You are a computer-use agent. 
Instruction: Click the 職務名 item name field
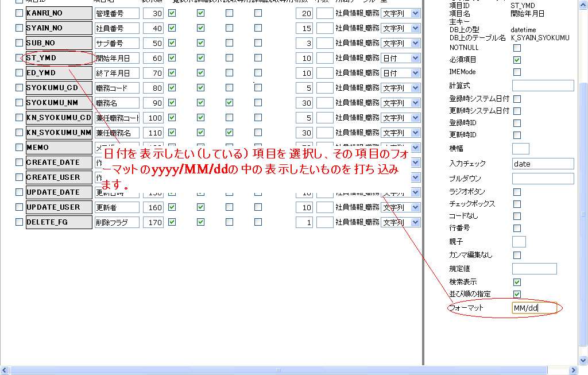117,103
